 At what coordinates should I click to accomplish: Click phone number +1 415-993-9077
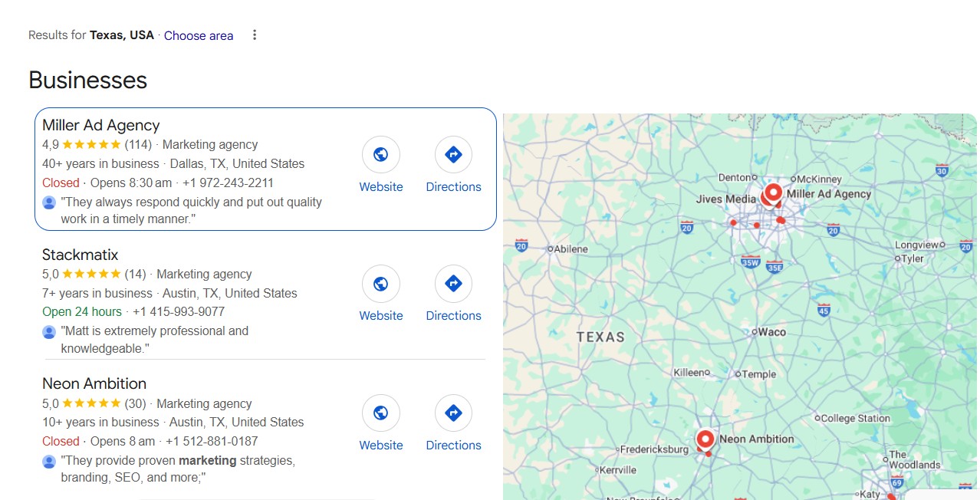179,311
